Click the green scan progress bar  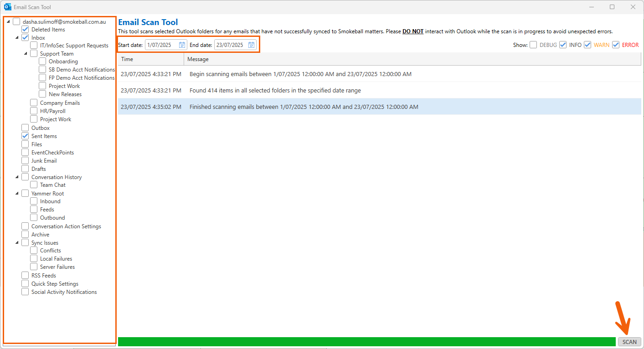click(x=367, y=342)
